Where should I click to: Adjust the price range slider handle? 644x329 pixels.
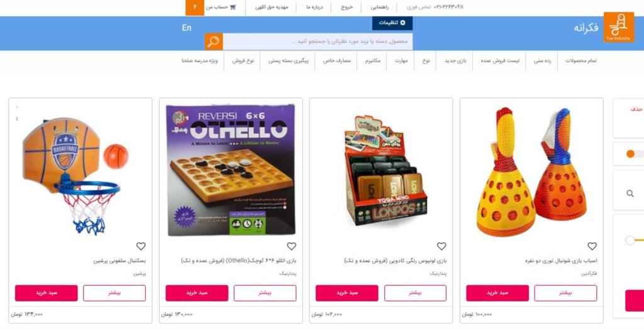pyautogui.click(x=630, y=240)
